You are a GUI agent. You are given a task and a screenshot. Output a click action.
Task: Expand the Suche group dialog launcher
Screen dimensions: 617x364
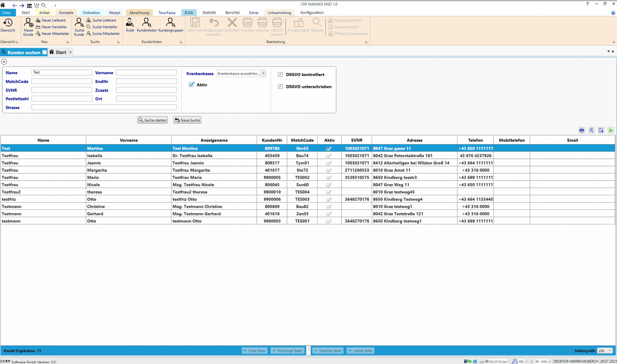(119, 42)
